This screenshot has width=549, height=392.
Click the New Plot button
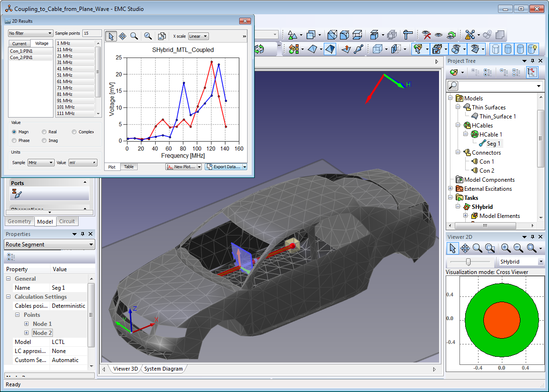(180, 167)
